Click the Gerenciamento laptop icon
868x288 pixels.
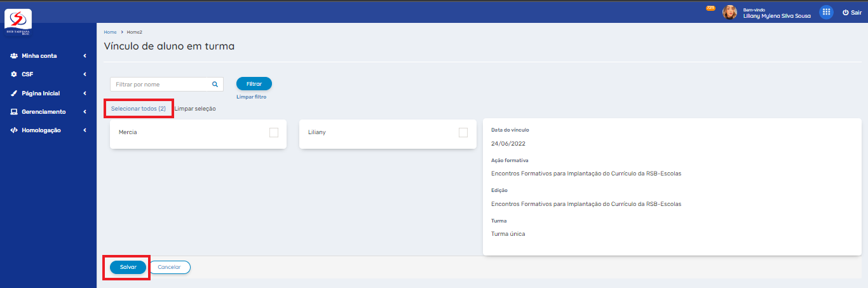pyautogui.click(x=14, y=112)
